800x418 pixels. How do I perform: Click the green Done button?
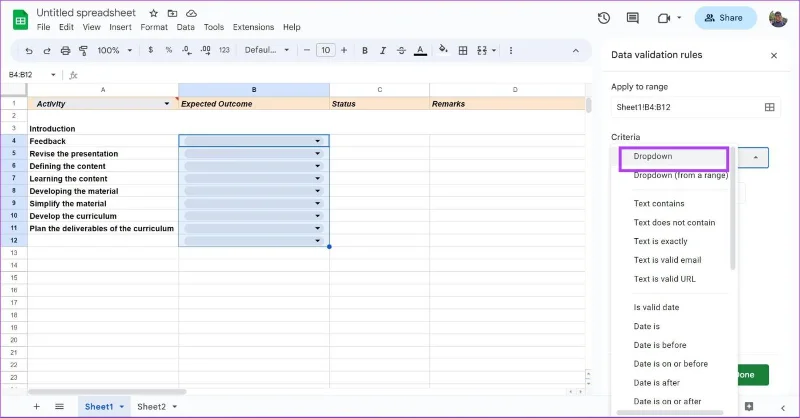[753, 375]
